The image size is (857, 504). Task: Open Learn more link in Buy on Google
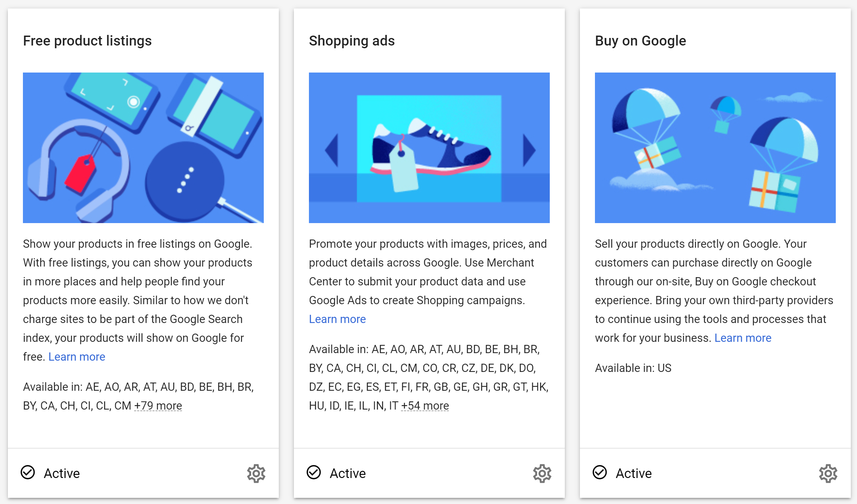[743, 338]
